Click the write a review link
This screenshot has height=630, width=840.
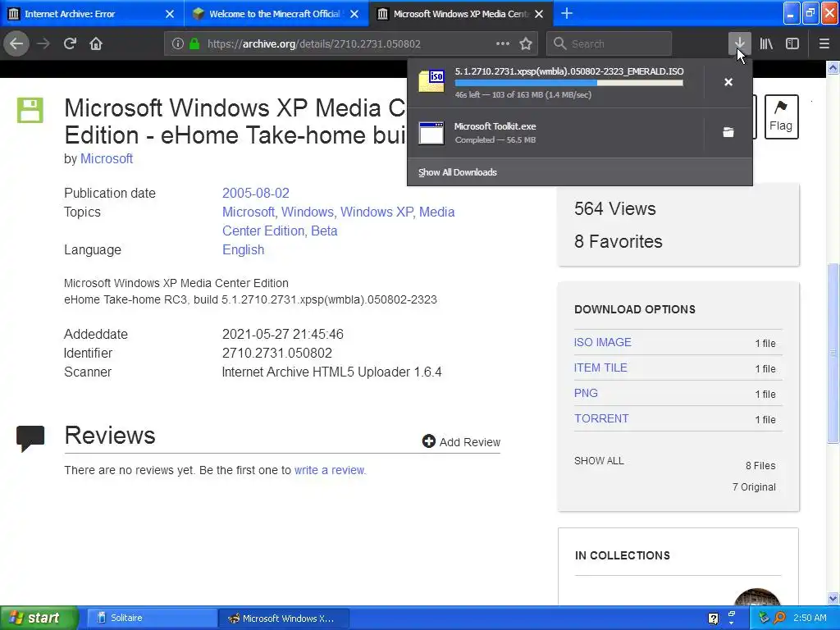click(x=330, y=470)
